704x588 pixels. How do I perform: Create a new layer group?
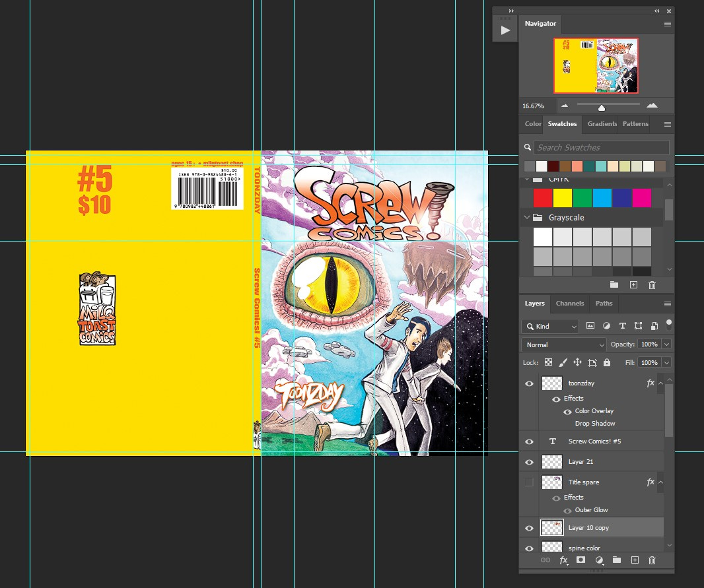(616, 560)
